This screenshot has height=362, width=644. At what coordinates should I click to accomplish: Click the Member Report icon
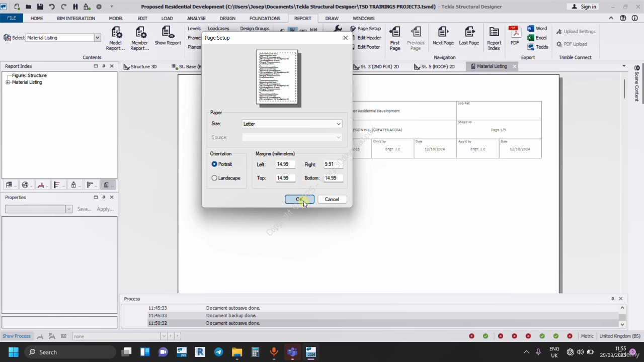[139, 38]
